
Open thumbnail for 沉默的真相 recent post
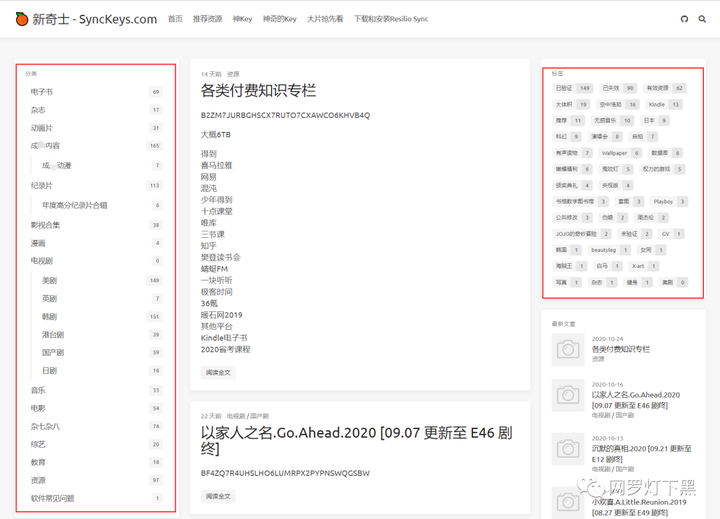[x=568, y=449]
